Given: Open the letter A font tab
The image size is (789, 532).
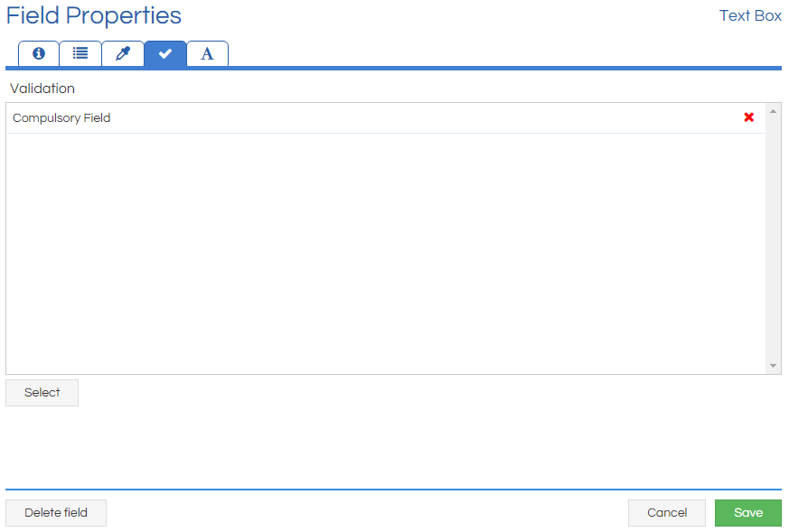Looking at the screenshot, I should coord(207,53).
